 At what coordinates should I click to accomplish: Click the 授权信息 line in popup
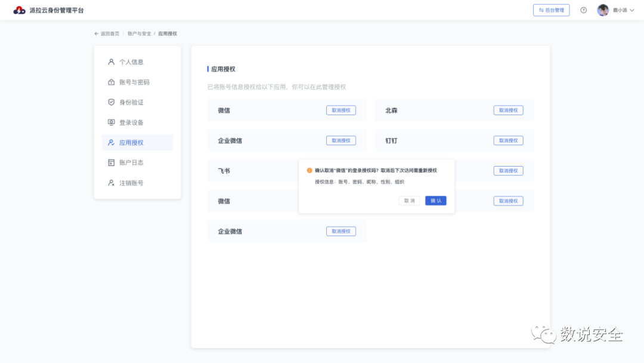(x=360, y=181)
